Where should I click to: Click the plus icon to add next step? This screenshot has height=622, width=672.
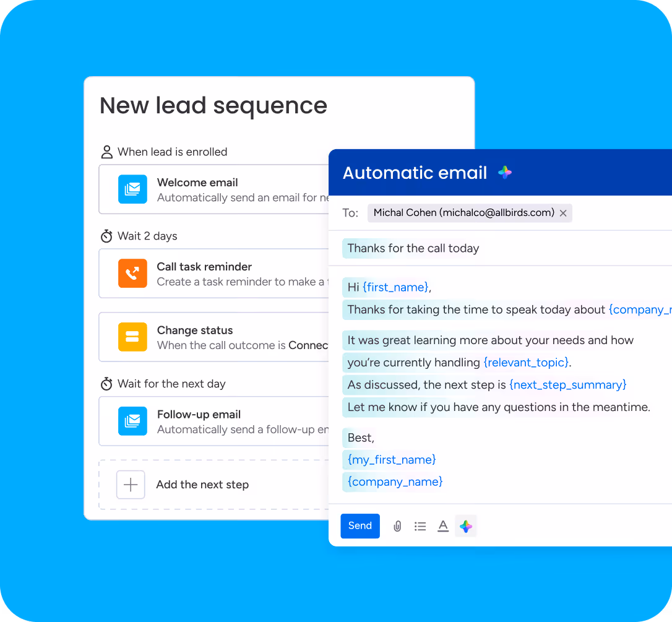click(131, 485)
